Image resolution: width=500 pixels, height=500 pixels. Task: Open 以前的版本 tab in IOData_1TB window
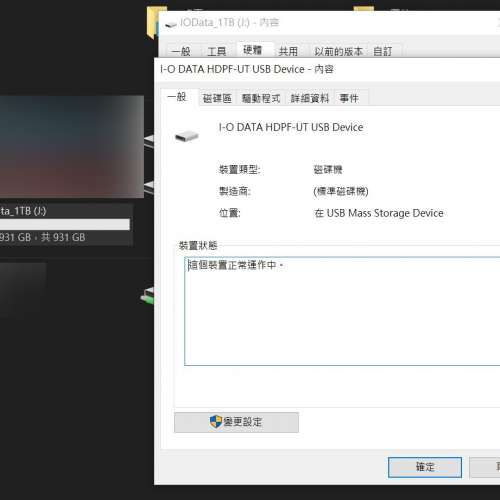click(339, 51)
